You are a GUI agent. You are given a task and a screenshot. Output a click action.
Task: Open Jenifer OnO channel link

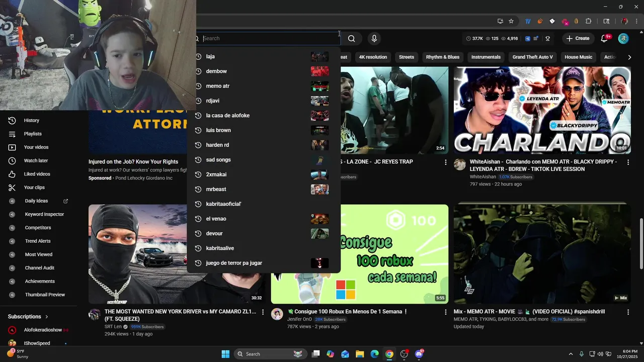299,319
